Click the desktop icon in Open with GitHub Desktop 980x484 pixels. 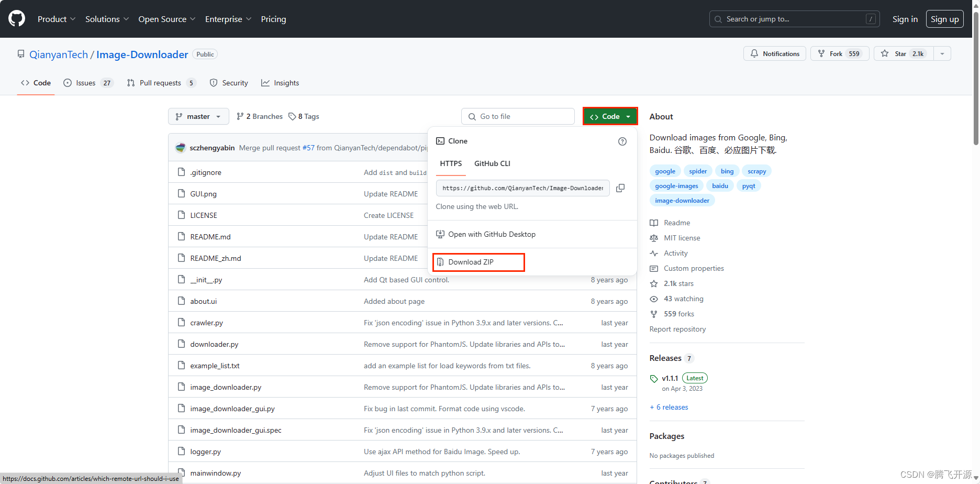(x=440, y=234)
